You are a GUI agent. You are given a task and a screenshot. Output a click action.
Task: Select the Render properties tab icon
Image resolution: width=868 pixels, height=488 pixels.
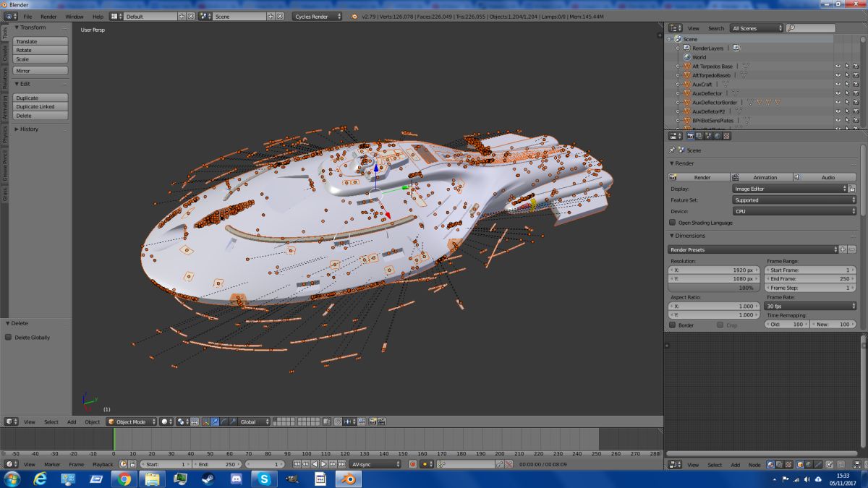[691, 135]
